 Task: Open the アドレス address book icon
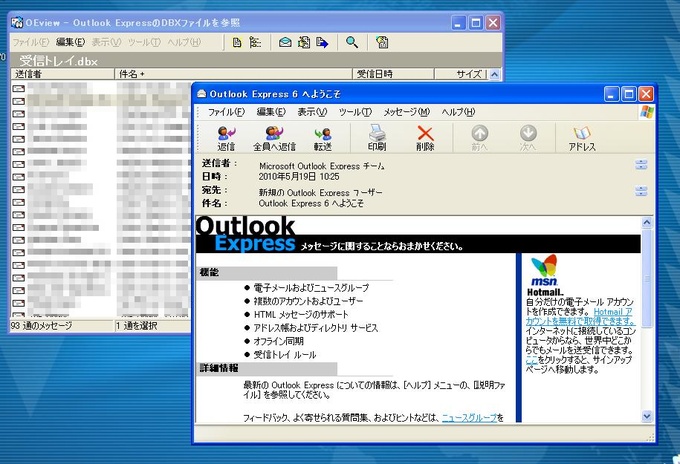pyautogui.click(x=582, y=138)
